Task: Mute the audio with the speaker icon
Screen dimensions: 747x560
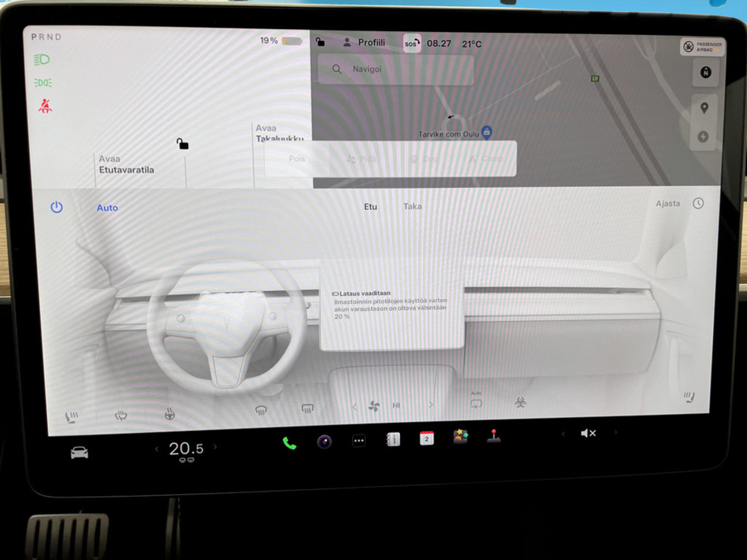Action: point(589,433)
